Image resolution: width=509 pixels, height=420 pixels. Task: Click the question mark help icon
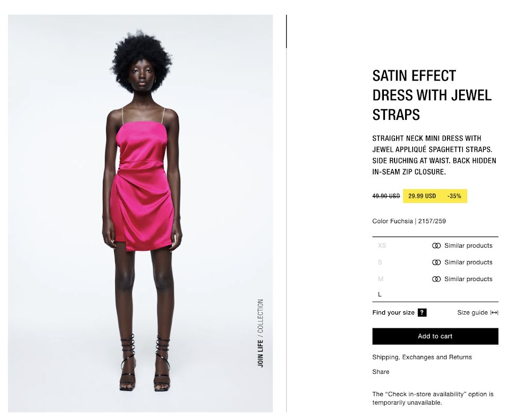(422, 312)
